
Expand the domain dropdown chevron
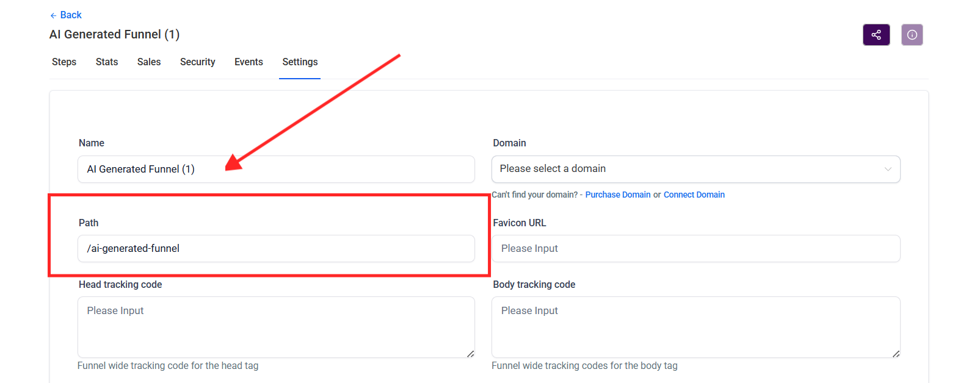[888, 169]
